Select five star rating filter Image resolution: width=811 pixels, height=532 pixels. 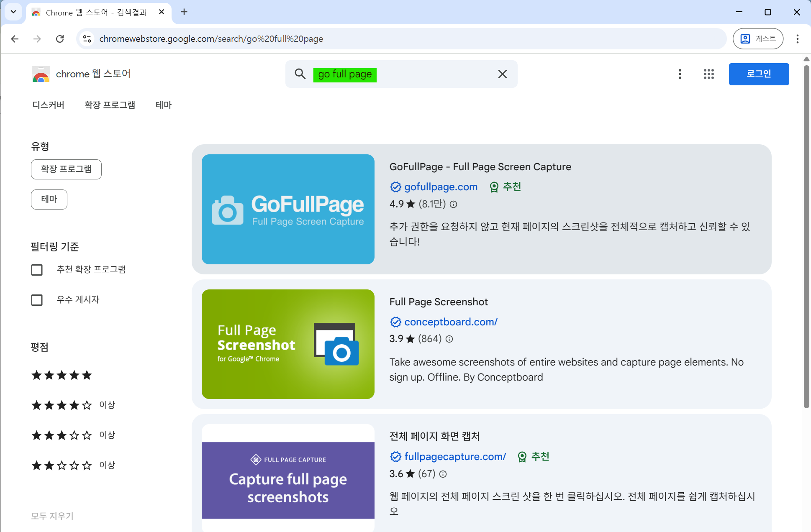pyautogui.click(x=62, y=375)
